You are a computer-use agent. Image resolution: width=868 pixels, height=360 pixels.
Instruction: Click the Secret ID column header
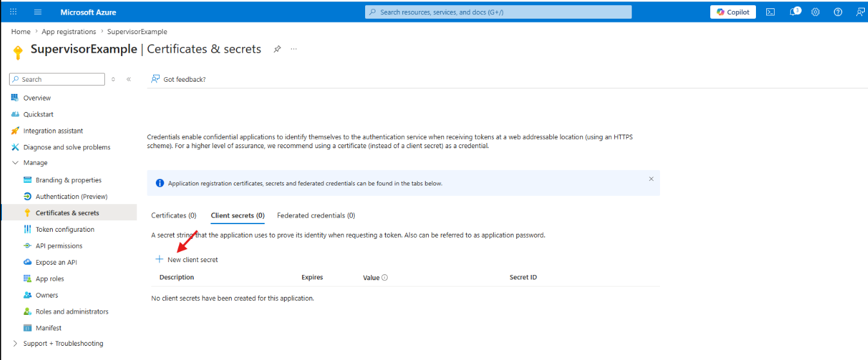click(523, 278)
